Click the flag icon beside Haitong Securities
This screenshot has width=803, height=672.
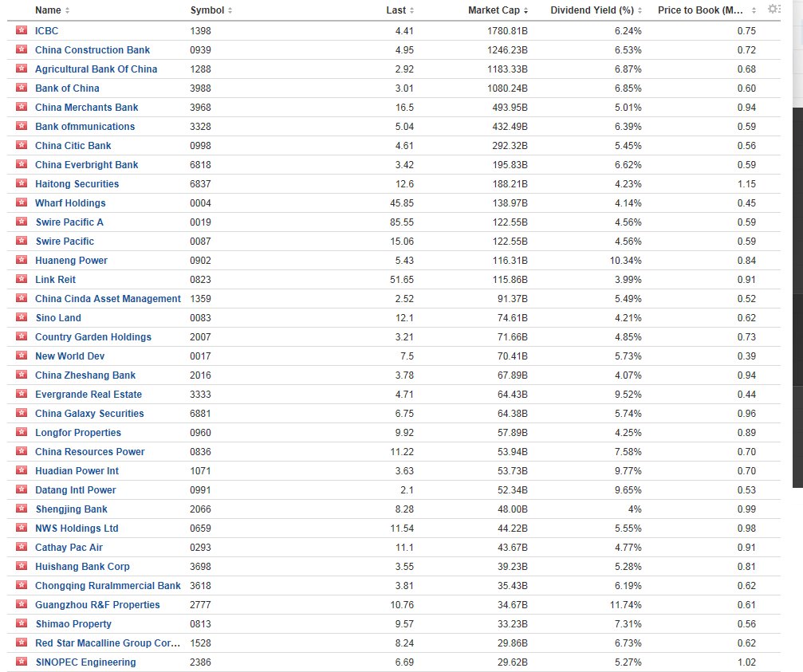22,183
